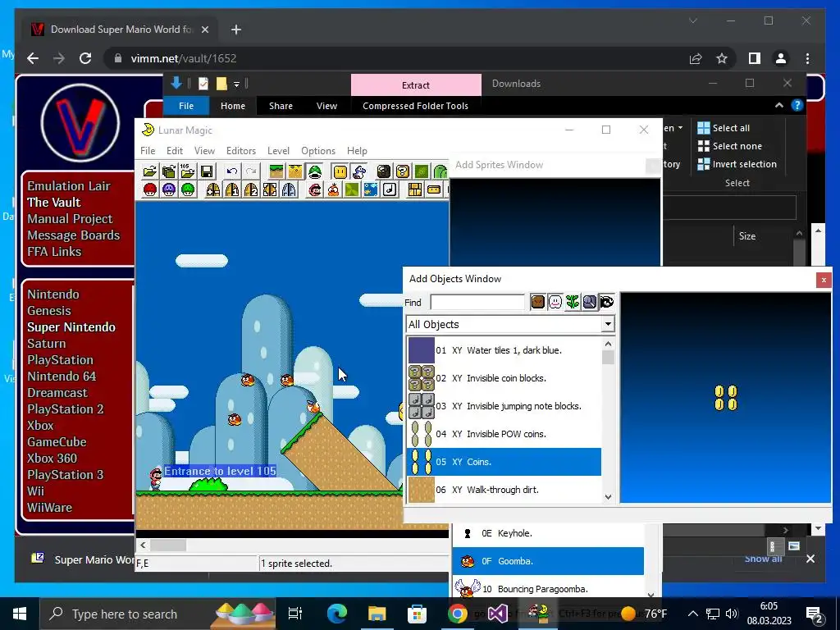Switch to the Share tab in File Explorer
This screenshot has width=840, height=630.
(x=281, y=106)
